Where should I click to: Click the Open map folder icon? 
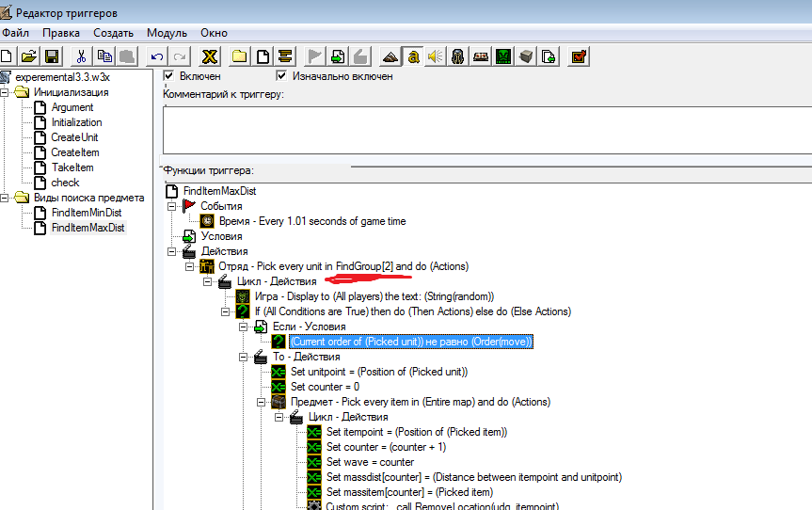click(29, 56)
